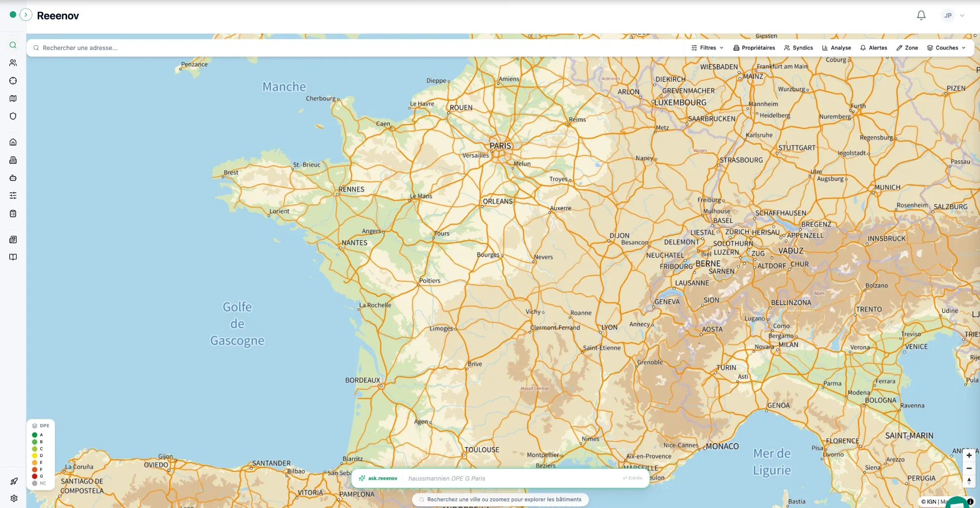The image size is (980, 508).
Task: Open the folded map icon in the sidebar
Action: coord(13,99)
